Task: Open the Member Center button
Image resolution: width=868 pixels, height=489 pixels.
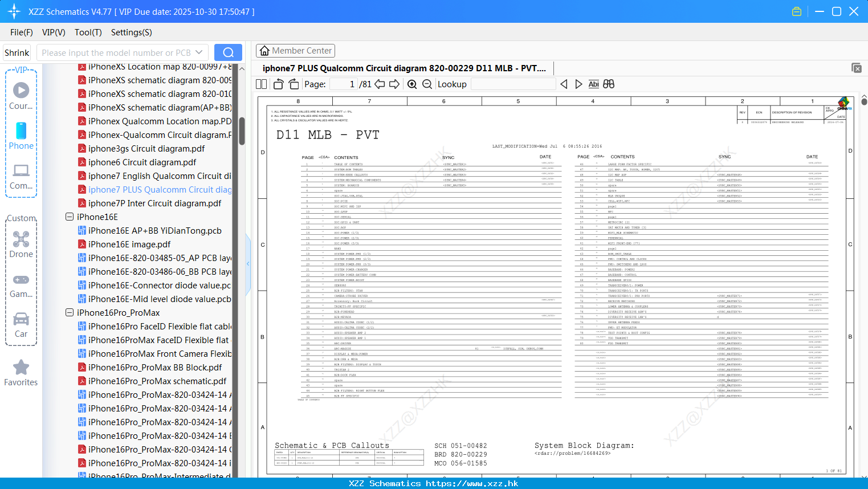Action: pyautogui.click(x=295, y=51)
